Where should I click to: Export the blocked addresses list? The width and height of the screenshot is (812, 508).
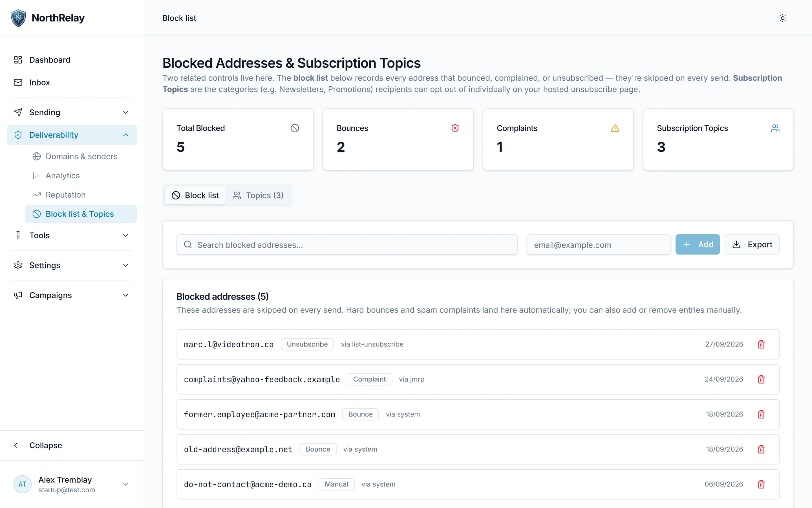point(752,245)
